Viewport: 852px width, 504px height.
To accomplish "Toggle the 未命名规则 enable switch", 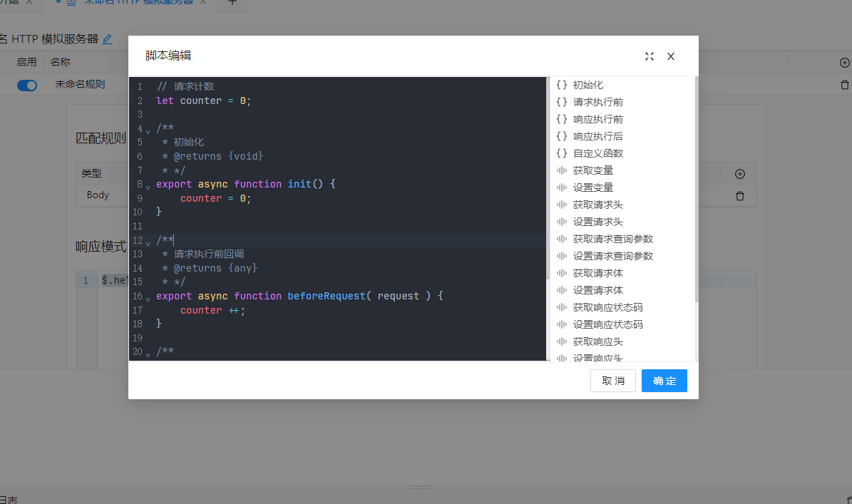I will tap(27, 86).
